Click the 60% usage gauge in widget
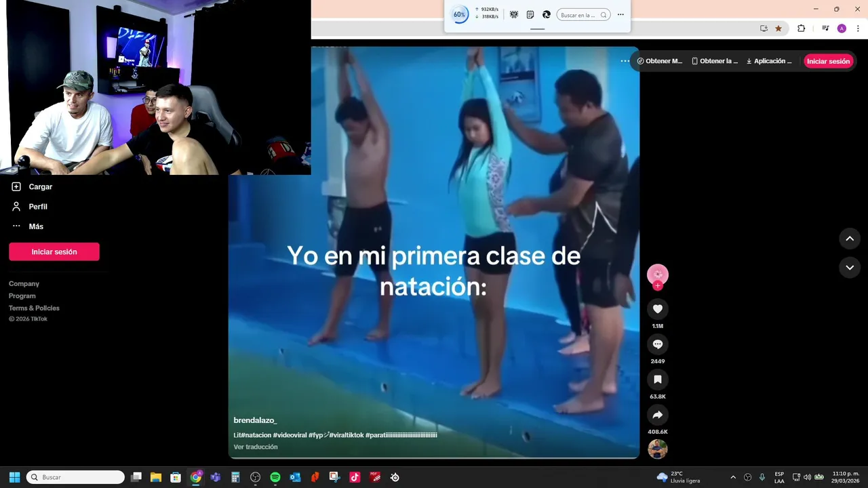This screenshot has width=868, height=488. (460, 14)
